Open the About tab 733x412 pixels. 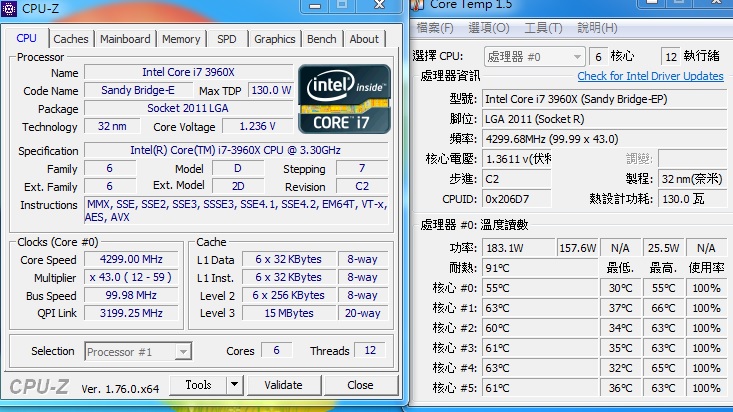[364, 39]
